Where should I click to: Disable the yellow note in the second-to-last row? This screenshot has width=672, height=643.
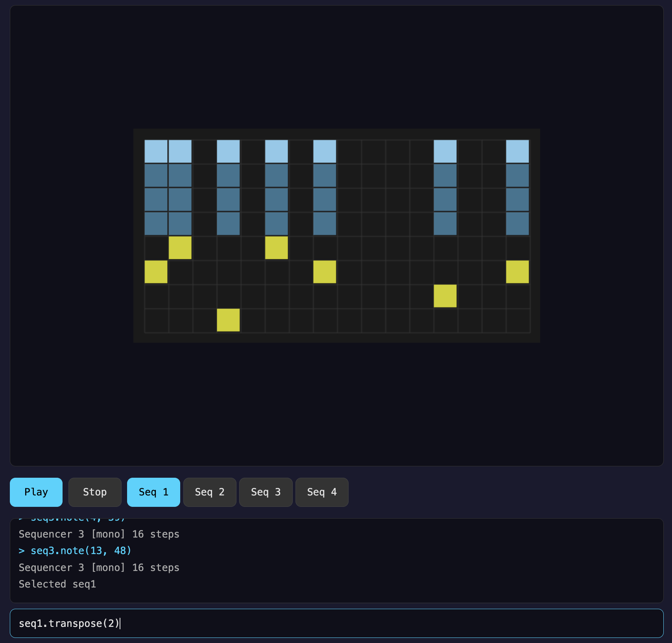pyautogui.click(x=445, y=296)
